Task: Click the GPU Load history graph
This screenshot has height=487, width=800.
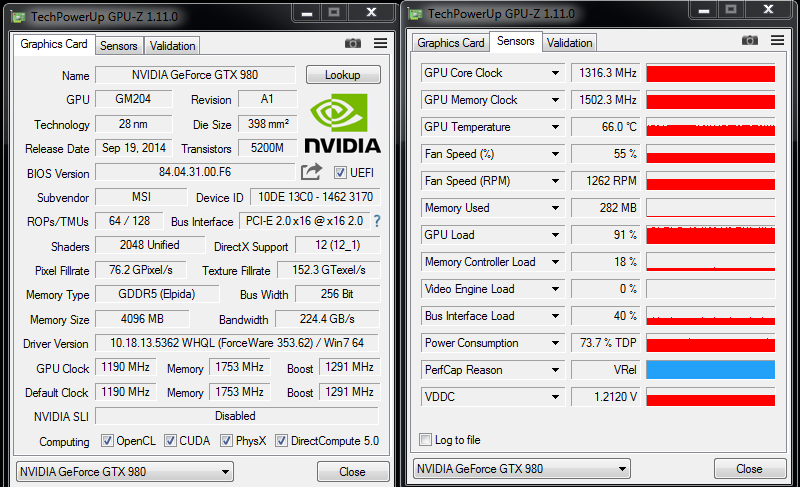Action: click(x=711, y=235)
